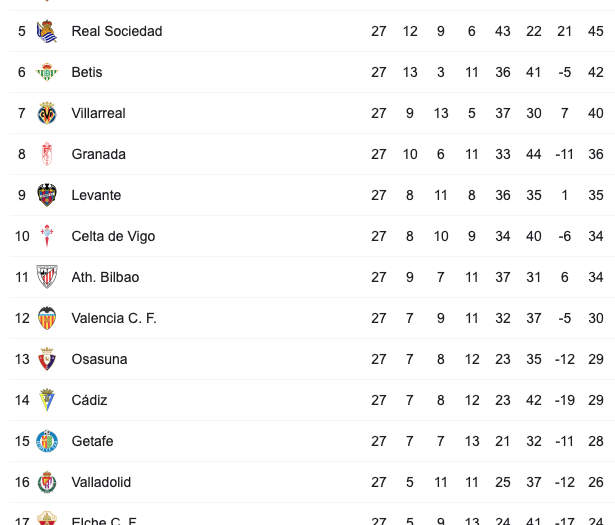This screenshot has width=615, height=525.
Task: Click Real Sociedad's 45 points value
Action: coord(596,31)
